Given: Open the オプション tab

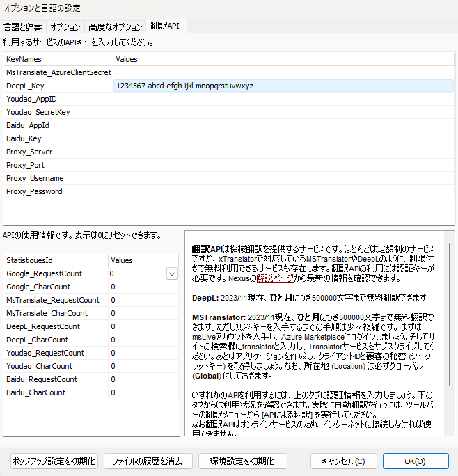Looking at the screenshot, I should click(65, 27).
